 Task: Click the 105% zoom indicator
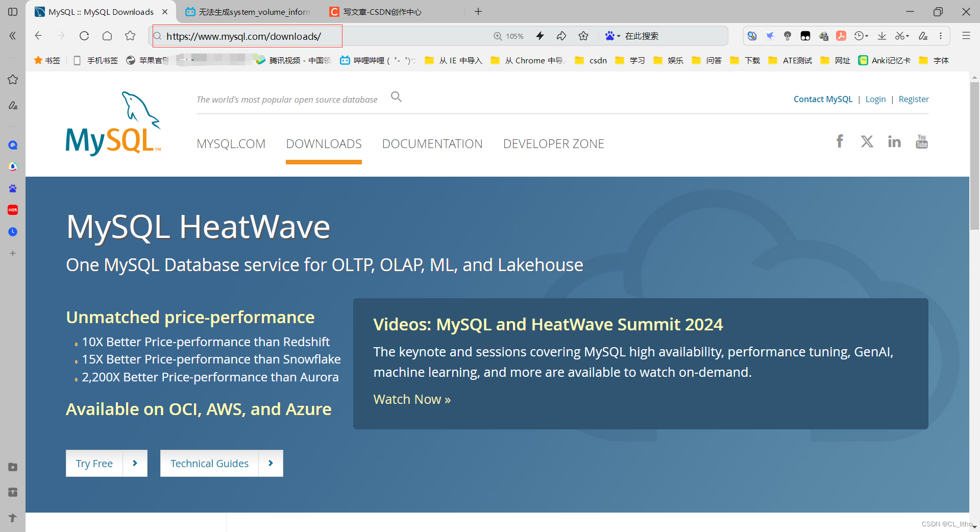[509, 36]
